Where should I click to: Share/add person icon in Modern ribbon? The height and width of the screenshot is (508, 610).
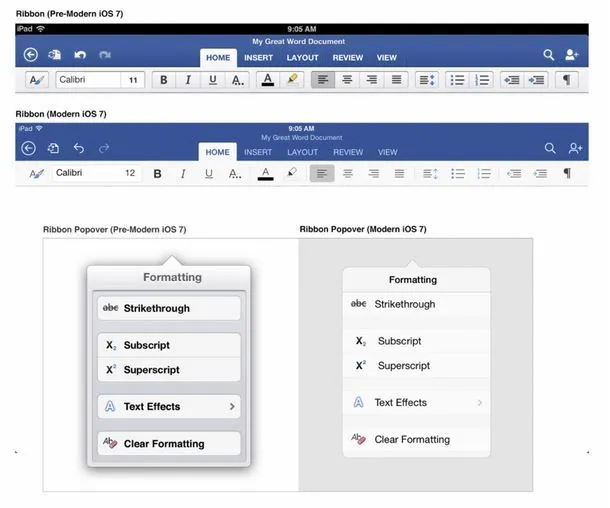575,148
